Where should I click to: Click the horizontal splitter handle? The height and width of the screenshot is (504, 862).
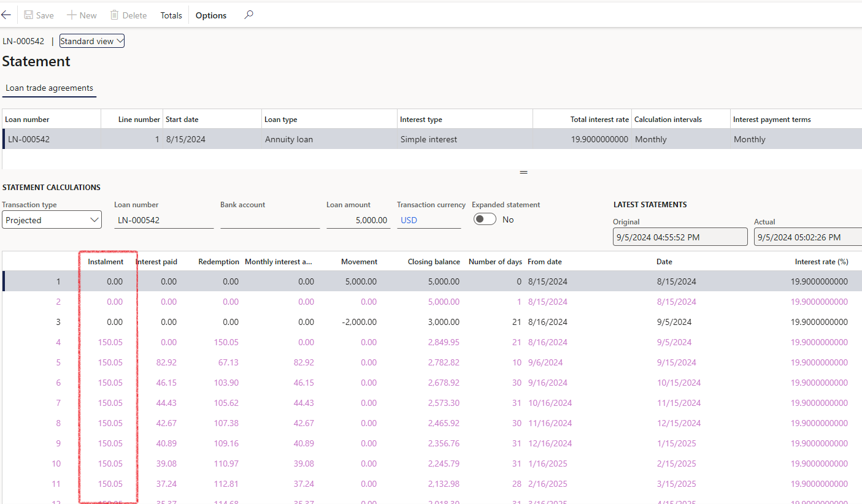[523, 173]
